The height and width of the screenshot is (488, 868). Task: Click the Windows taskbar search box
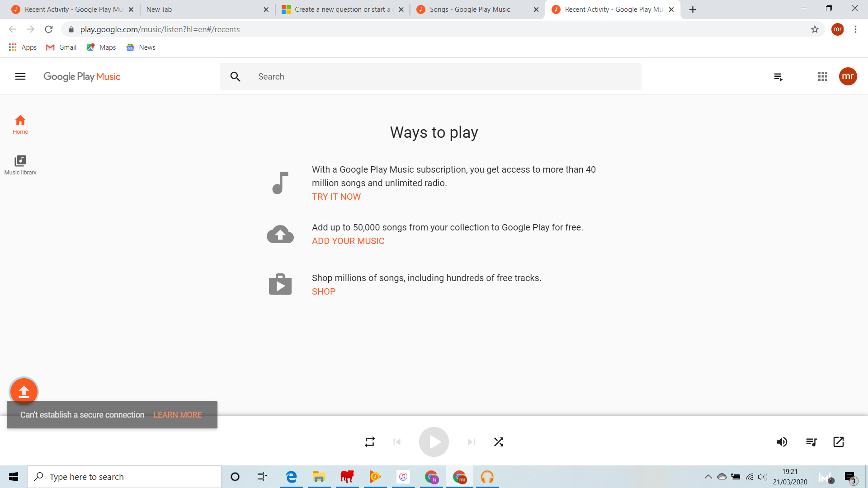124,477
